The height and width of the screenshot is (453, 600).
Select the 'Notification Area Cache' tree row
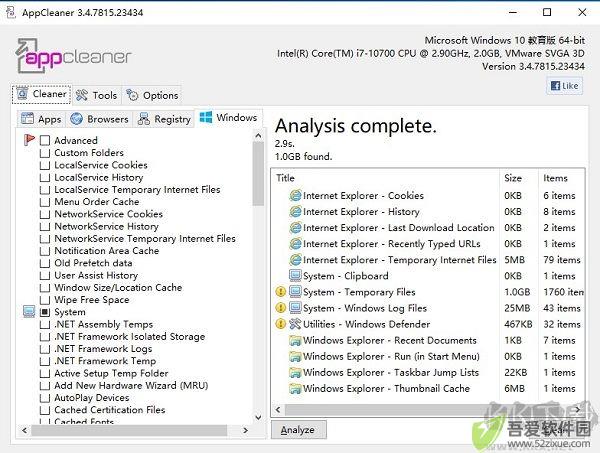(x=107, y=251)
